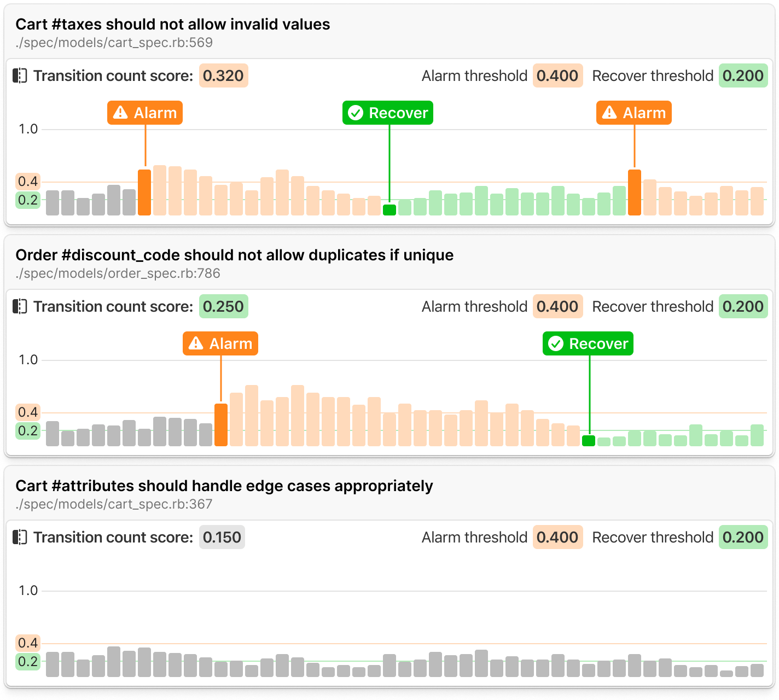Click the warning icon in the first Alarm badge

tap(121, 113)
